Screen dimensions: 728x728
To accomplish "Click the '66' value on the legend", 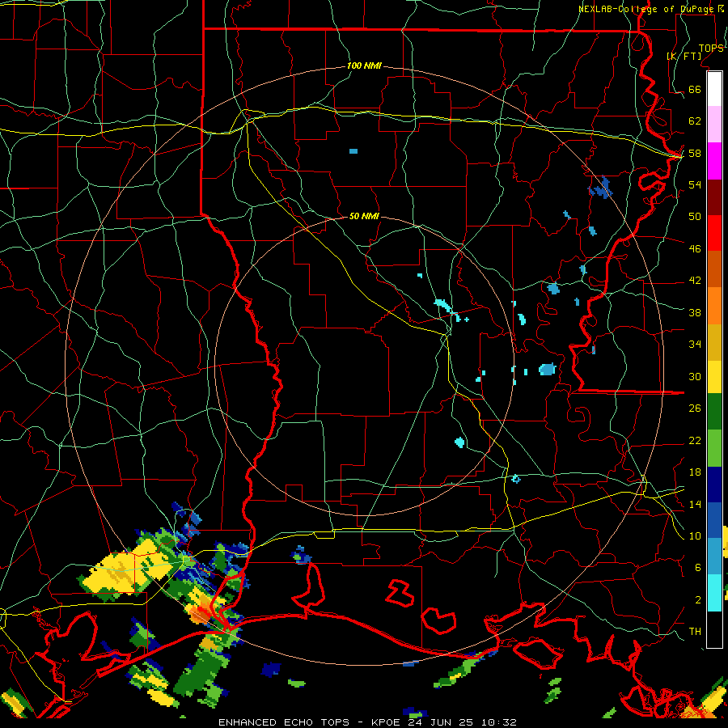I will pos(695,89).
